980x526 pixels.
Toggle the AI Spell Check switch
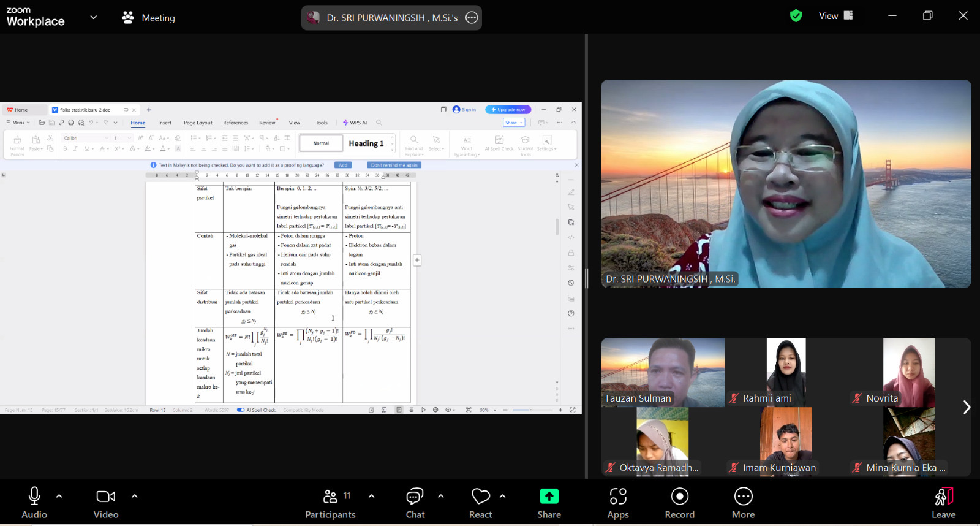coord(241,410)
